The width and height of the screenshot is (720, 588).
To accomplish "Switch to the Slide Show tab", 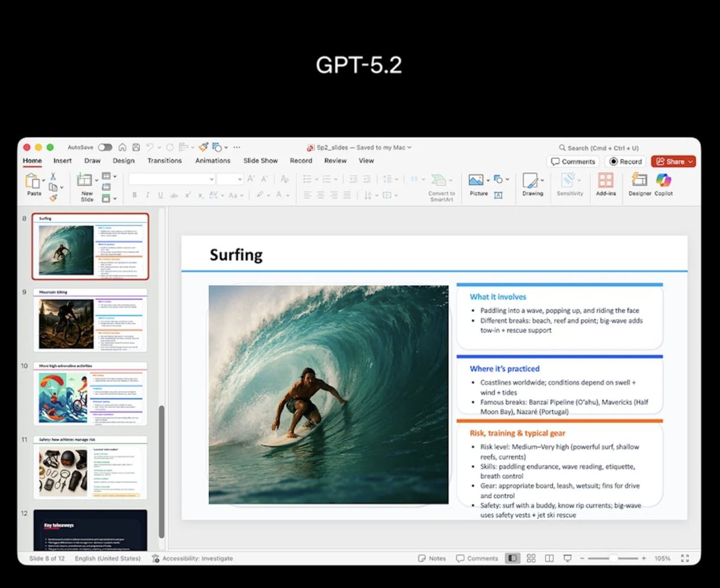I will (260, 161).
